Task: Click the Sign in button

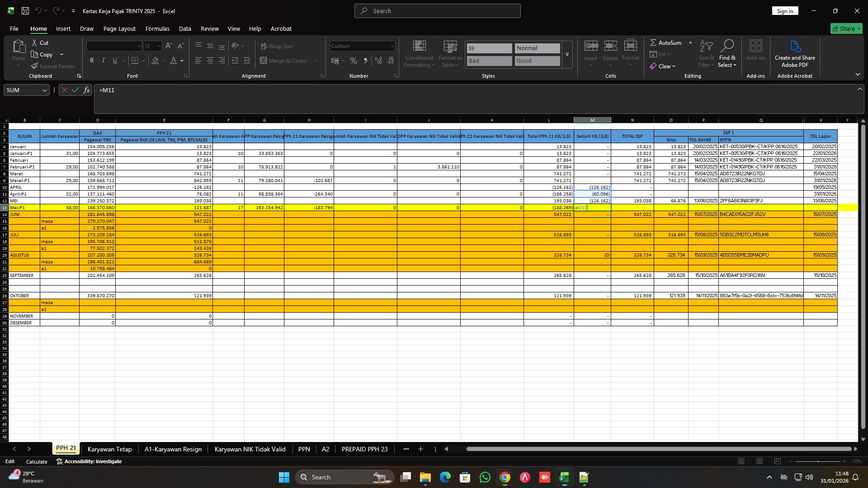Action: (x=785, y=10)
